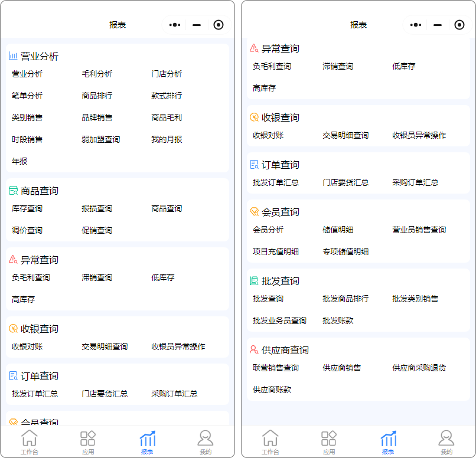Image resolution: width=476 pixels, height=458 pixels.
Task: Select the 我的月报 entry
Action: [x=167, y=139]
